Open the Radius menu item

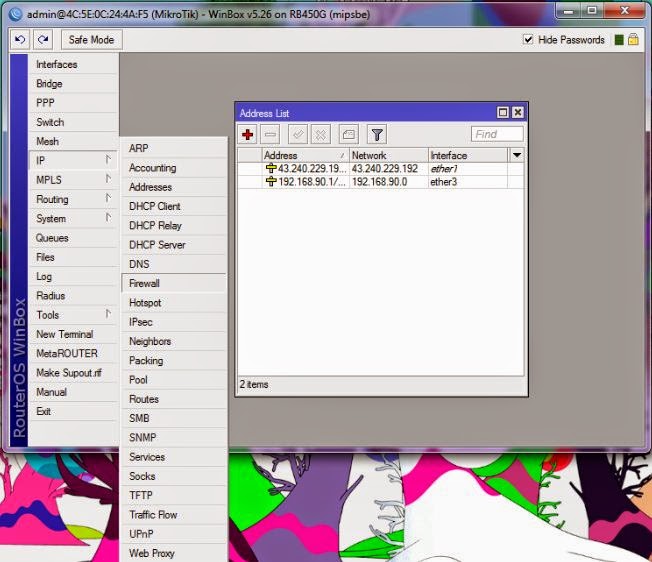pos(73,296)
